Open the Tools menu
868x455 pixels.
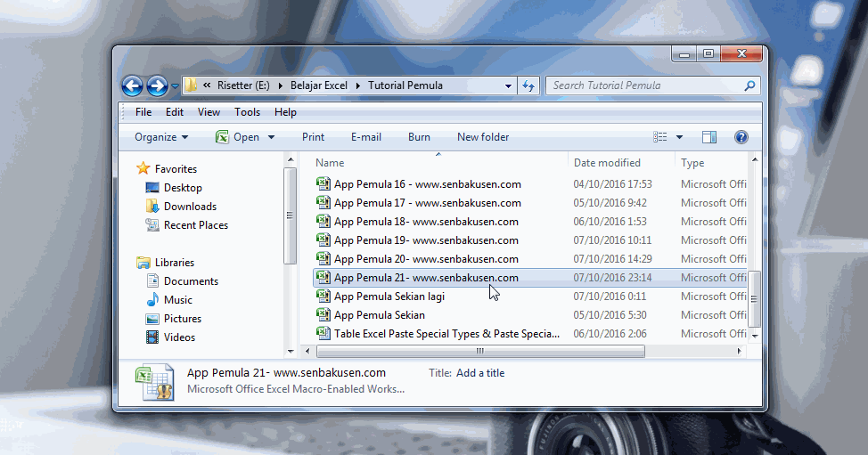(x=247, y=112)
